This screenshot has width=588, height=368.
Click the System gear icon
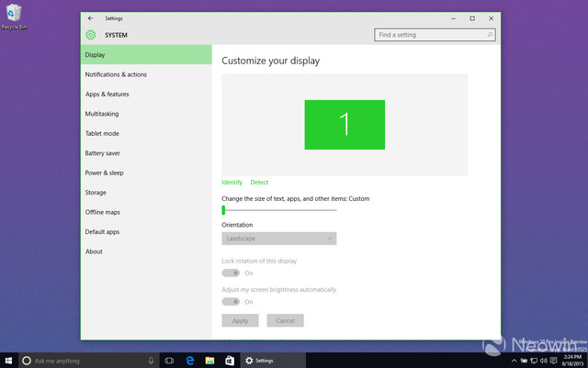(90, 35)
